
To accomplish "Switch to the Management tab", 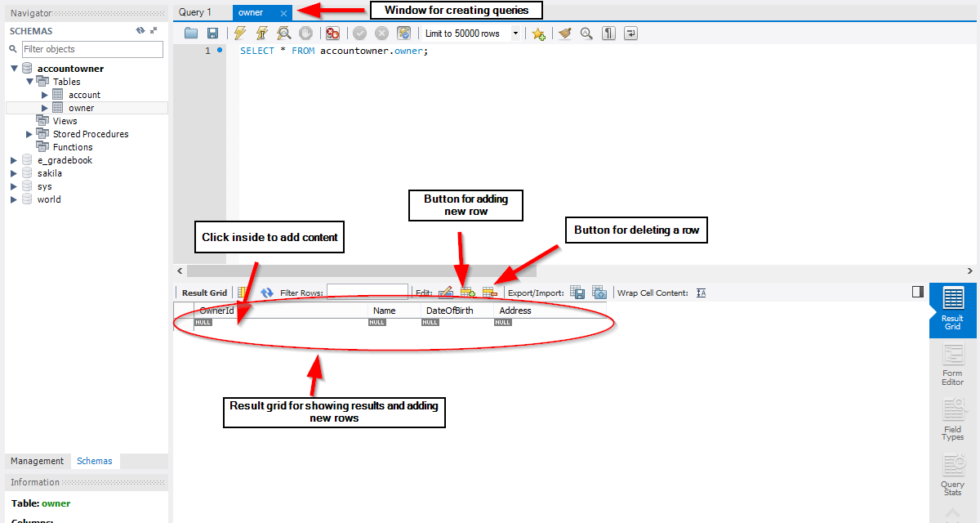I will pos(37,461).
